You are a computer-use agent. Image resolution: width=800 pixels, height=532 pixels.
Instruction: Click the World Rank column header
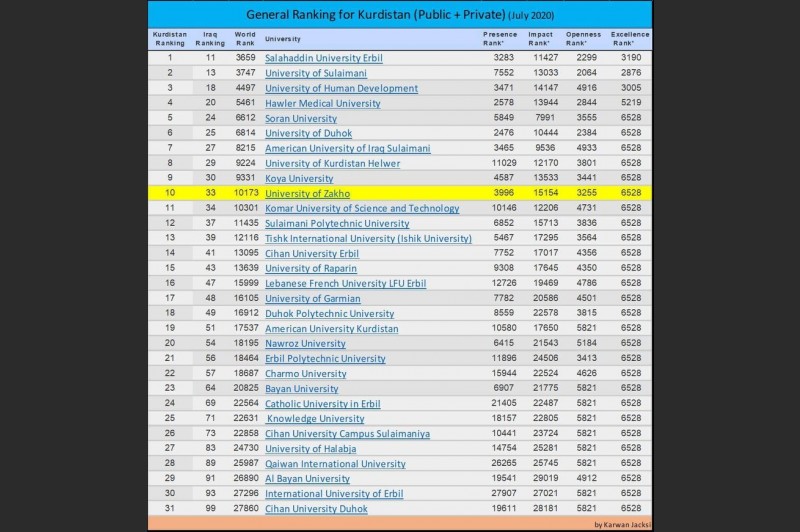coord(245,39)
